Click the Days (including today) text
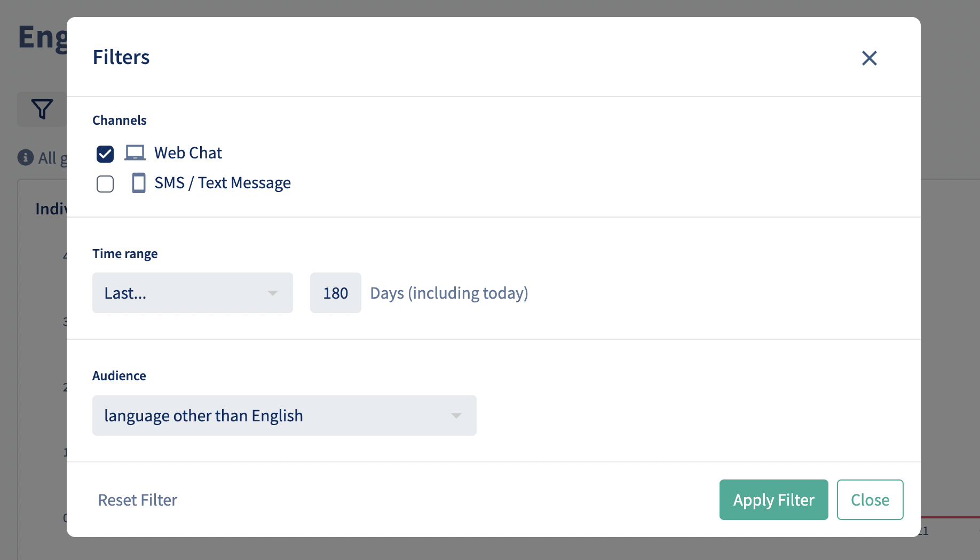This screenshot has width=980, height=560. 449,293
